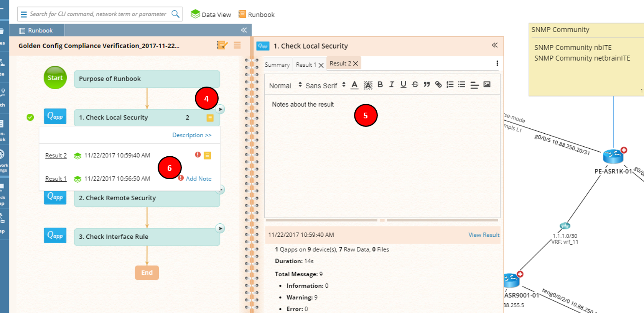This screenshot has height=313, width=644.
Task: Click the edit runbook pencil icon
Action: [222, 45]
